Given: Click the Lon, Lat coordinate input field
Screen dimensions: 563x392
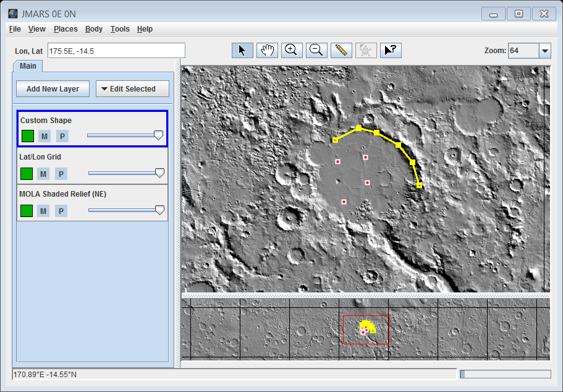Looking at the screenshot, I should 116,51.
